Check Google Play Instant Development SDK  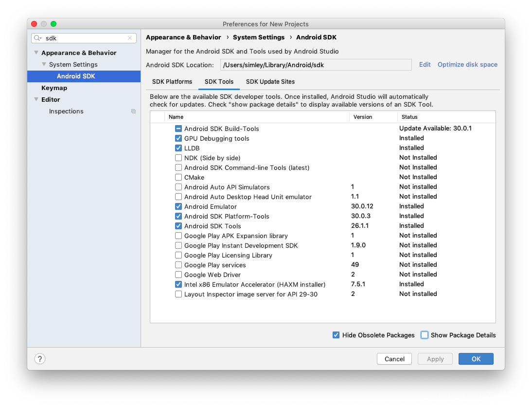tap(178, 245)
